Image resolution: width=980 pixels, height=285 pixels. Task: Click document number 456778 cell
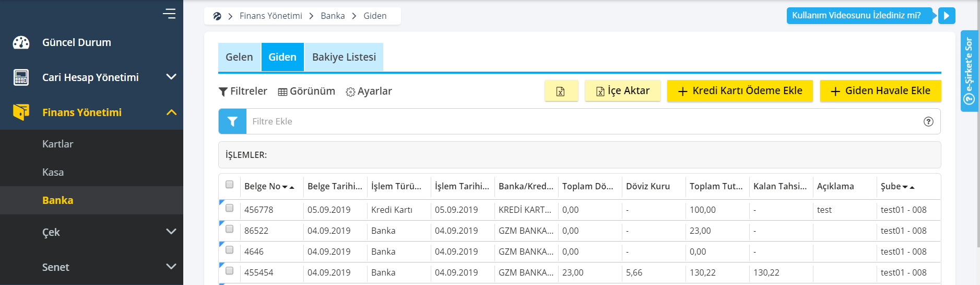pos(259,210)
